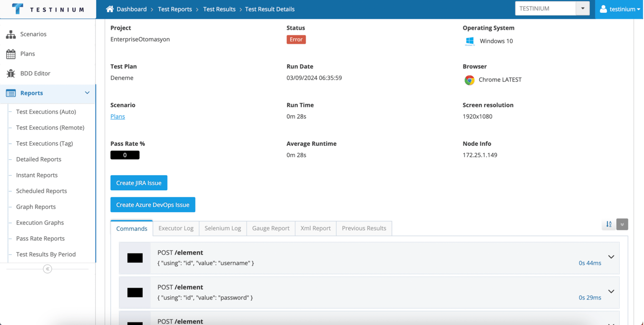This screenshot has height=325, width=644.
Task: Open the Gauge Report tab
Action: click(271, 228)
